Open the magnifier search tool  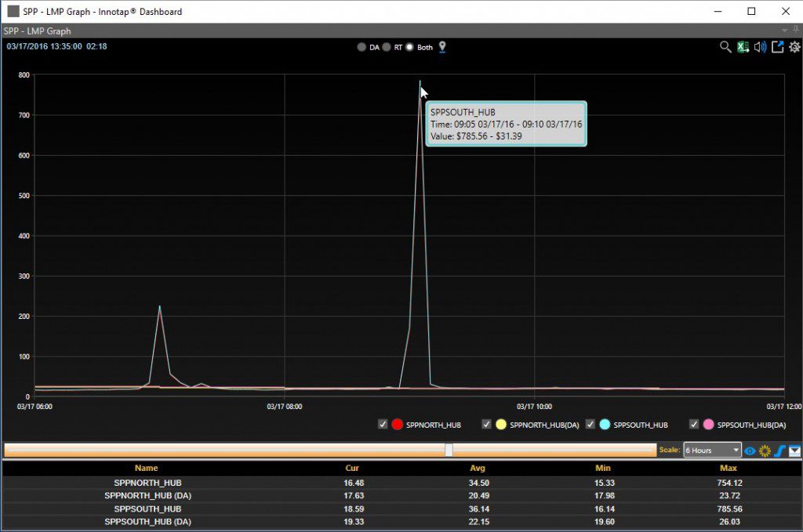[725, 47]
